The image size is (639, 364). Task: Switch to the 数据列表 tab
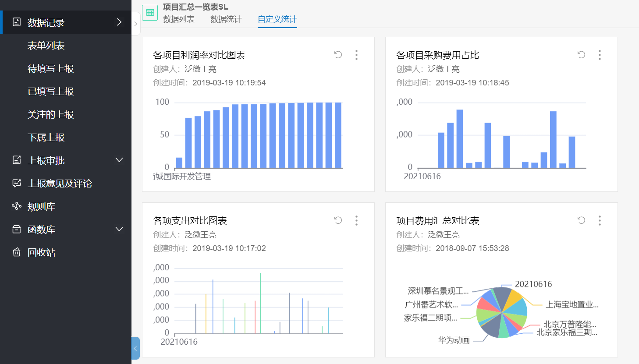179,20
